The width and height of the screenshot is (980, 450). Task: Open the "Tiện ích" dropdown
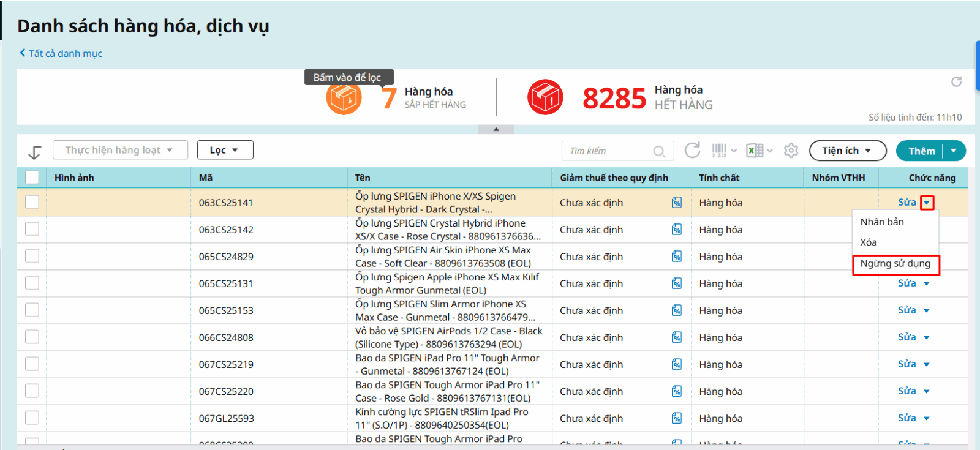click(847, 151)
